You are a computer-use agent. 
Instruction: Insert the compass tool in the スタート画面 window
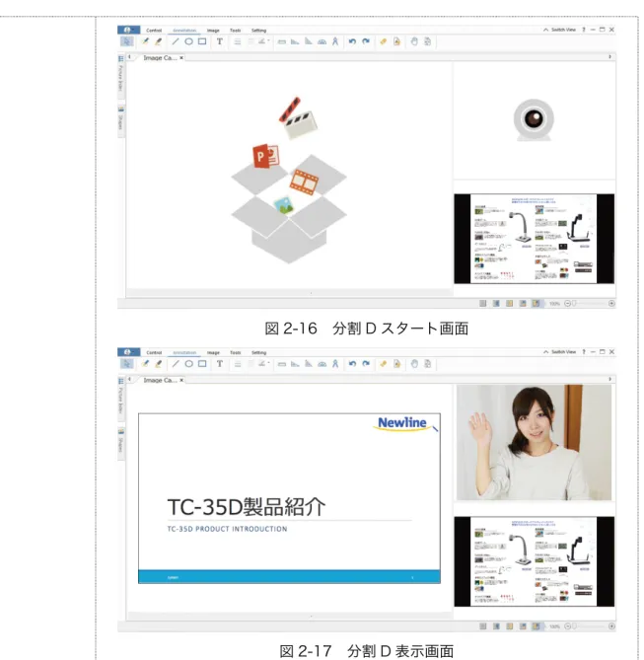335,41
